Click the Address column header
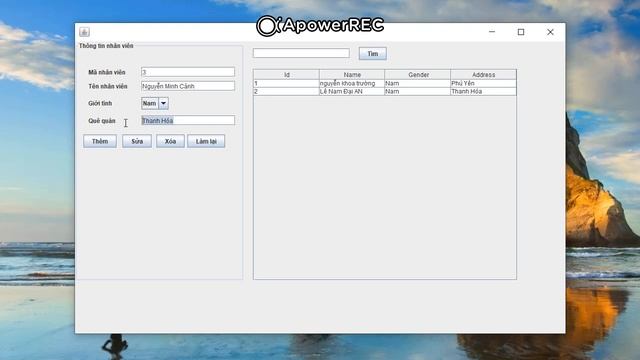 (483, 75)
